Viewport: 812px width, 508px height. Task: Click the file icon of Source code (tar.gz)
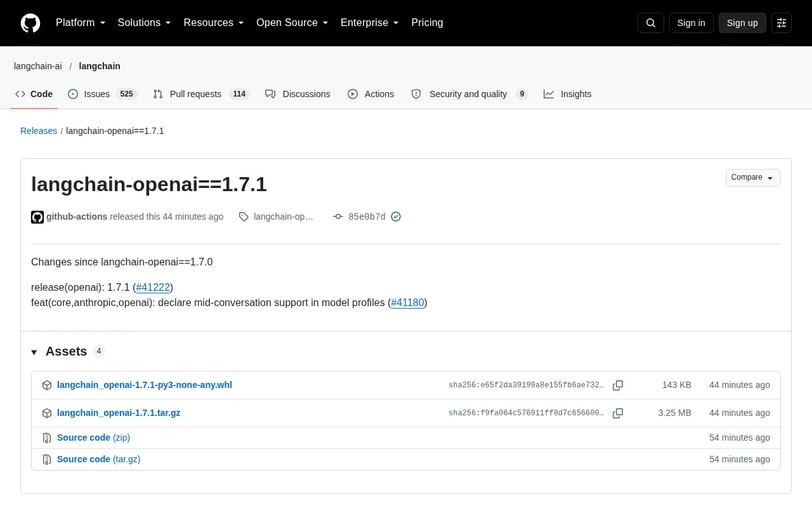point(47,460)
